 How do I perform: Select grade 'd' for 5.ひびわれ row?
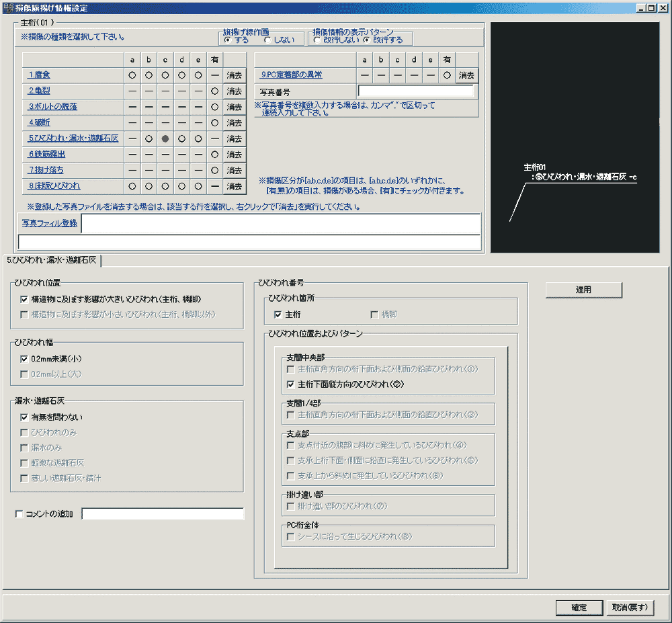click(x=181, y=139)
